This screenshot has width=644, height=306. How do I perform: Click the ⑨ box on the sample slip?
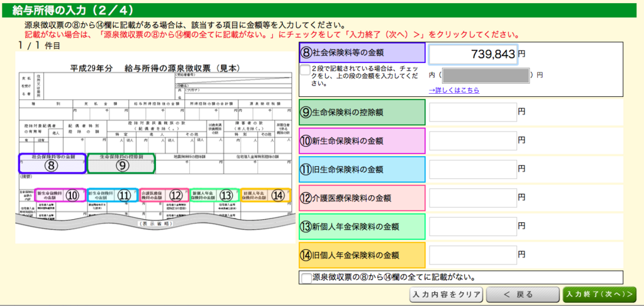[121, 163]
